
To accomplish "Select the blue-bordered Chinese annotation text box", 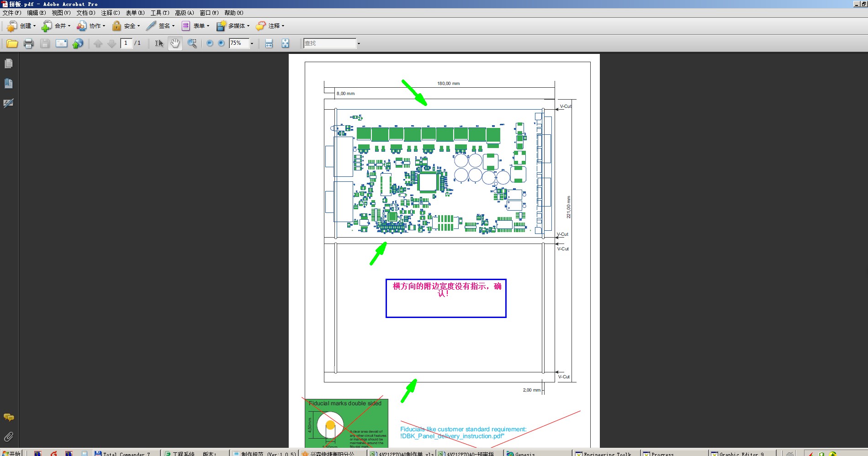I will coord(446,298).
